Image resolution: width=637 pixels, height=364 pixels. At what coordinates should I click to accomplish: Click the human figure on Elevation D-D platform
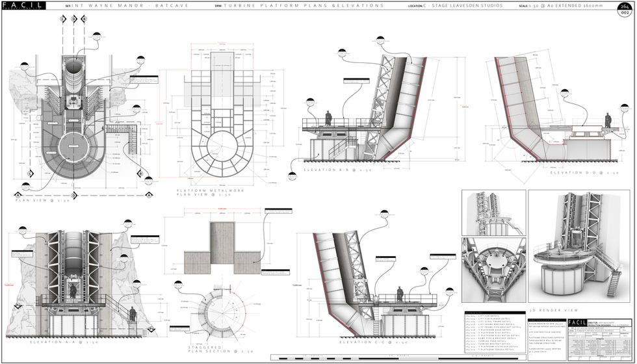[x=608, y=120]
